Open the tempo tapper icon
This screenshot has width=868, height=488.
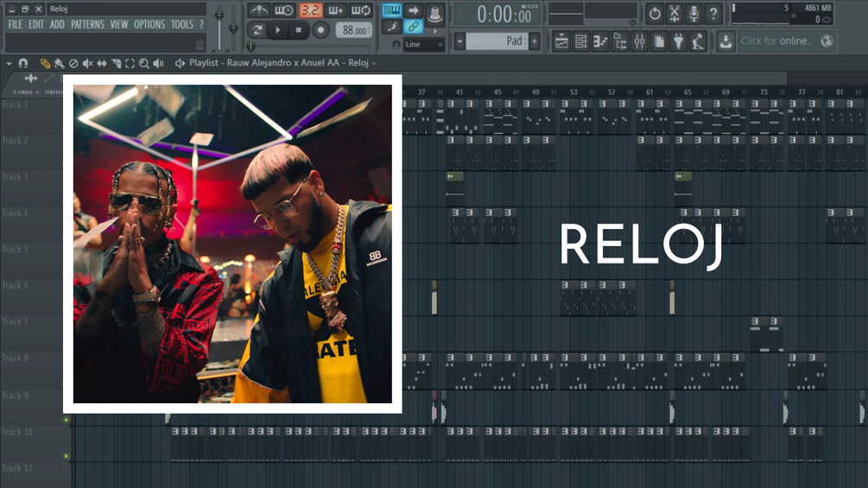(x=698, y=41)
